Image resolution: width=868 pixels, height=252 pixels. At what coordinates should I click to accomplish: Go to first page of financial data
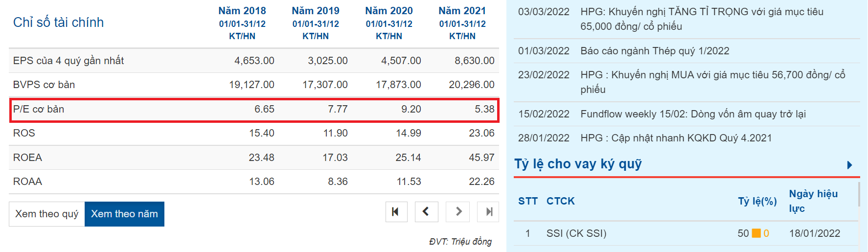(x=396, y=212)
